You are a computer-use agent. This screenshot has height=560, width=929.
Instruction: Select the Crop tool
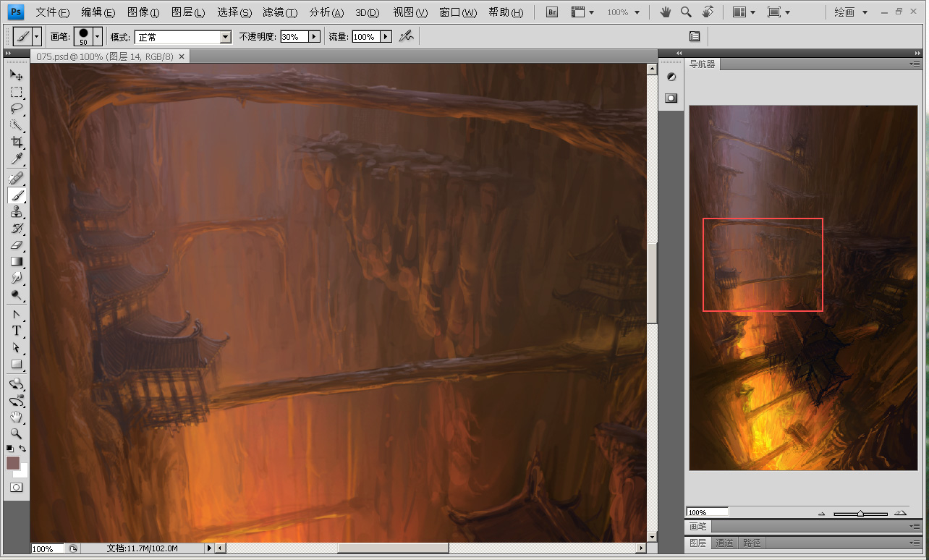coord(16,142)
